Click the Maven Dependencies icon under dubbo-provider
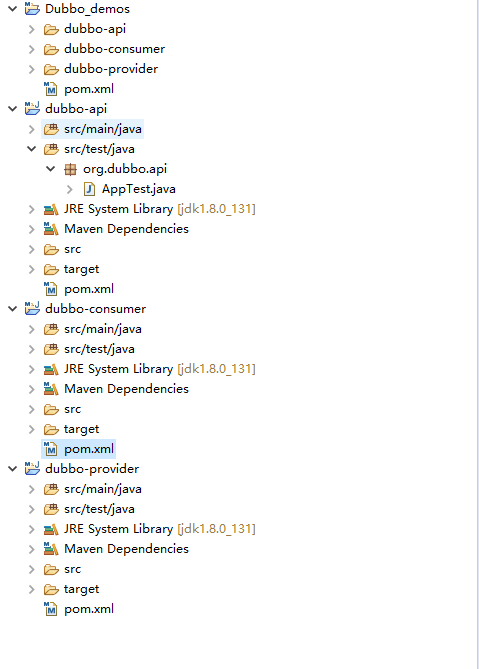This screenshot has width=479, height=669. point(51,549)
